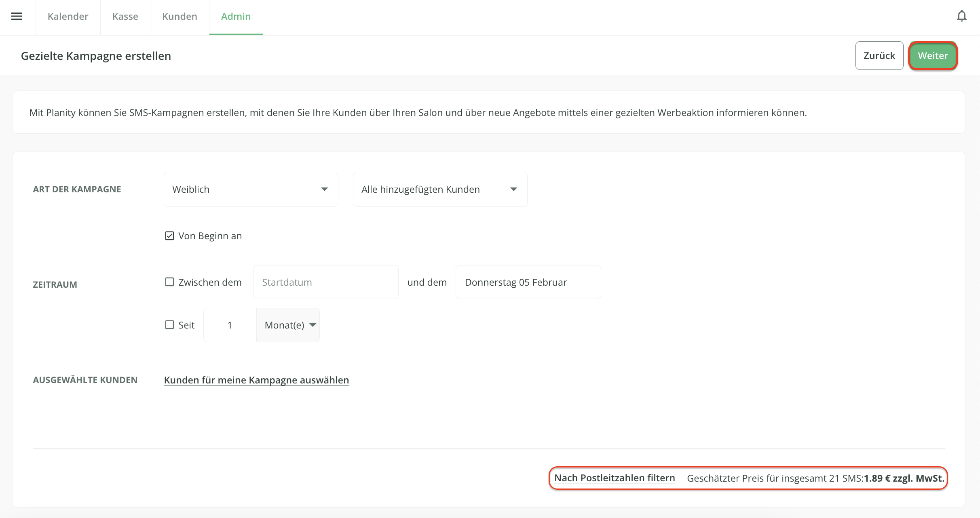Click dropdown arrow next to Weiblich

324,189
